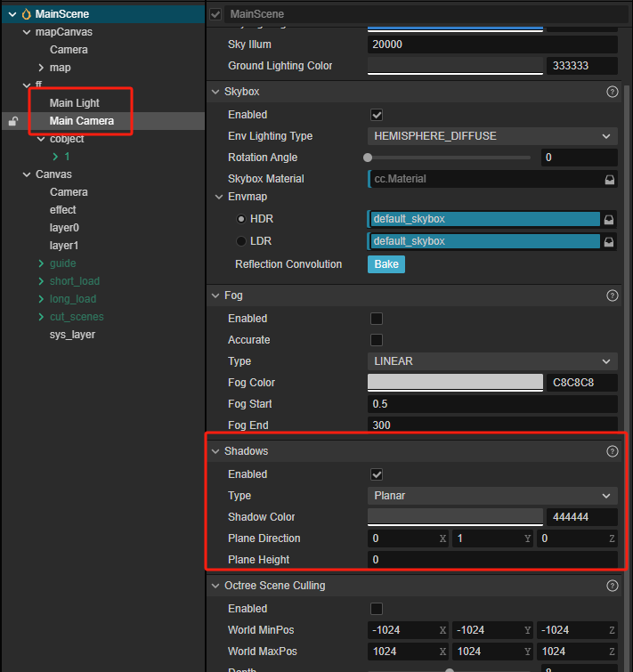Screen dimensions: 633x672
Task: Click the World MaxPos Z field
Action: 577,652
